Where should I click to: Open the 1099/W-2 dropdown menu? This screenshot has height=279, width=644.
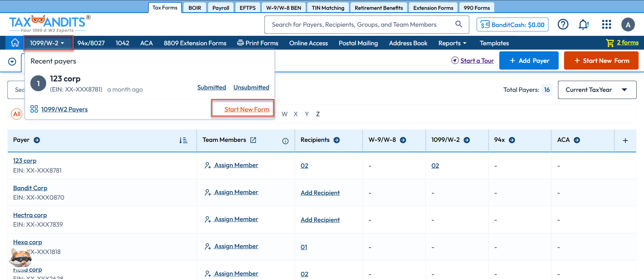pyautogui.click(x=48, y=43)
